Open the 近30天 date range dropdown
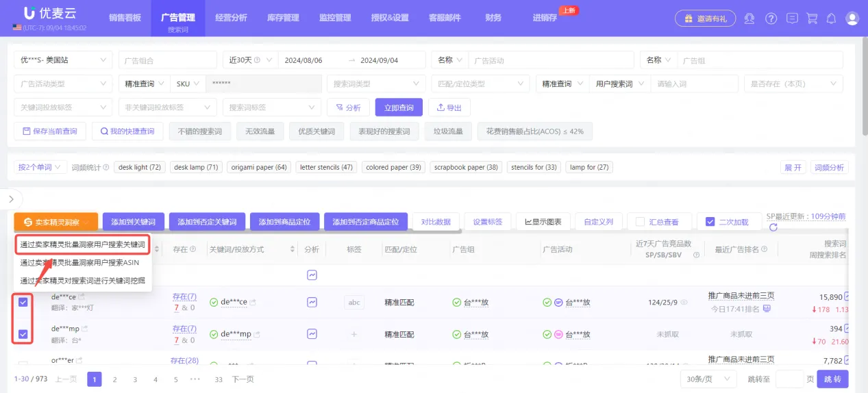The height and width of the screenshot is (393, 868). (250, 60)
